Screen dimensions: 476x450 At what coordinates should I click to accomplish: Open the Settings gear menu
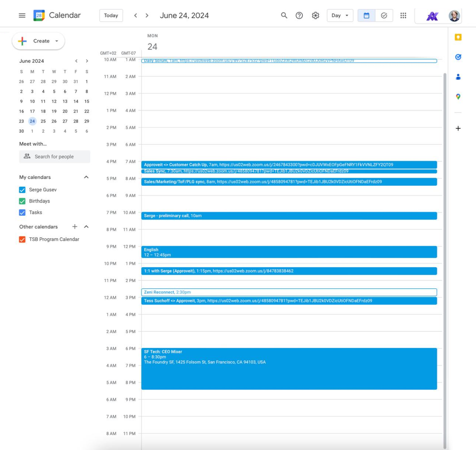(x=315, y=15)
